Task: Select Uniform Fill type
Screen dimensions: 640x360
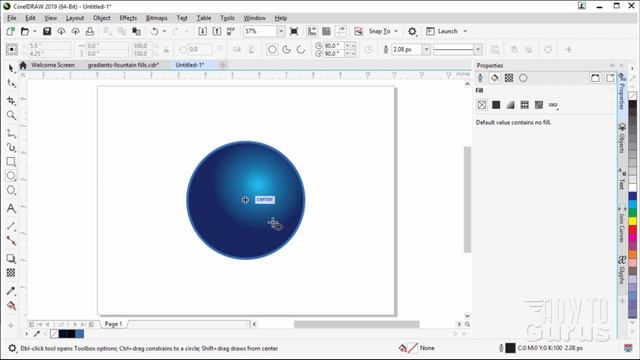Action: click(x=496, y=105)
